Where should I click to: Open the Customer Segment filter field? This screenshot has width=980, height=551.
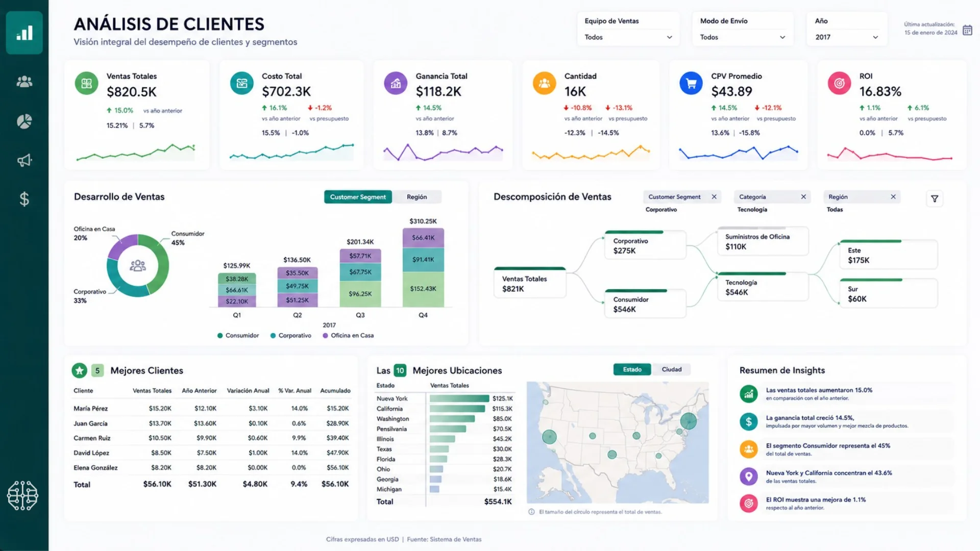pos(681,197)
